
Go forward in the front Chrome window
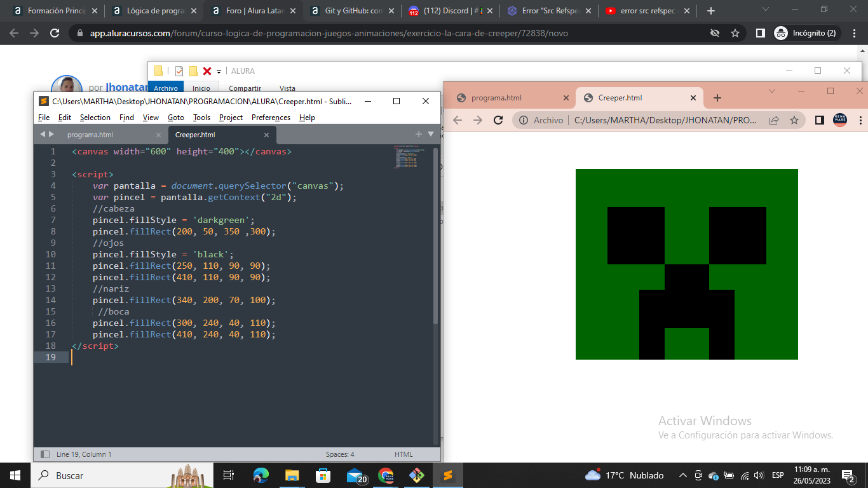pyautogui.click(x=478, y=120)
